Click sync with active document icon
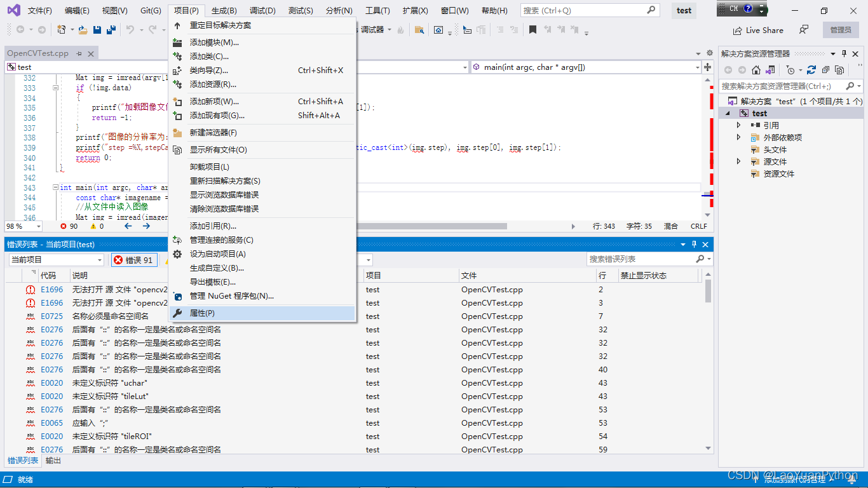This screenshot has width=868, height=488. click(811, 70)
